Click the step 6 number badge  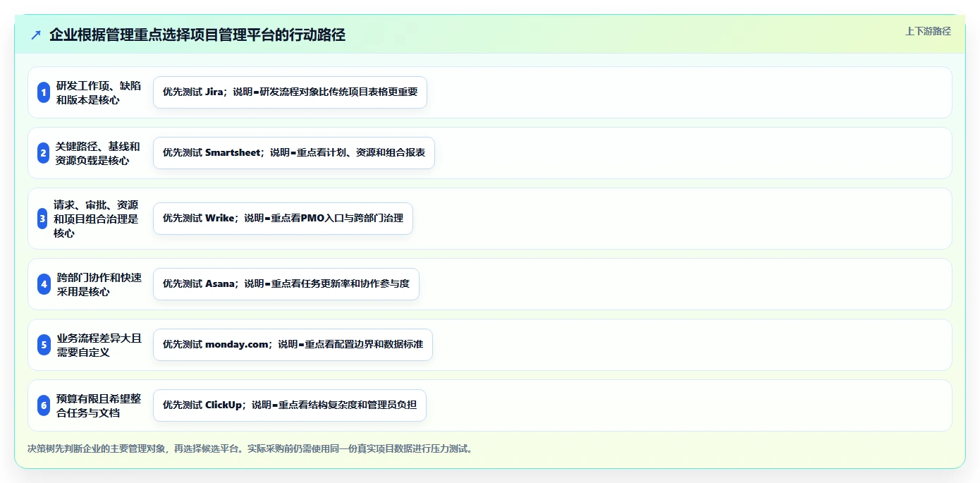44,405
